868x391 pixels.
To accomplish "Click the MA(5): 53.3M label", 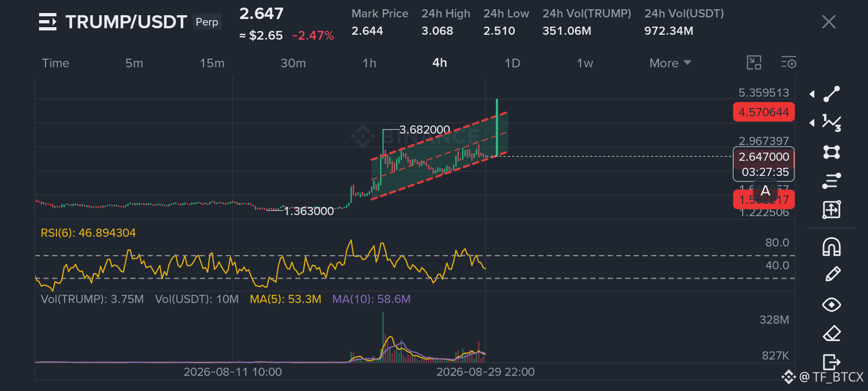I will pyautogui.click(x=285, y=299).
